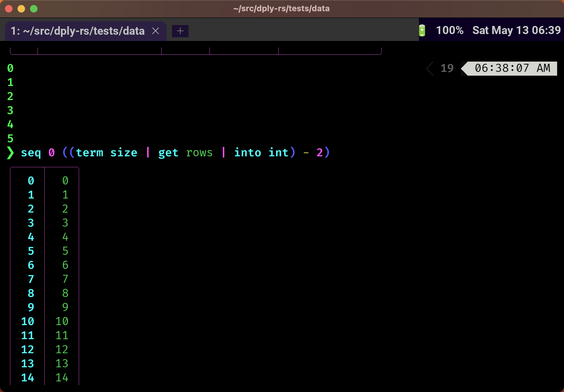Click the word seq in the command line
Image resolution: width=564 pixels, height=392 pixels.
31,153
